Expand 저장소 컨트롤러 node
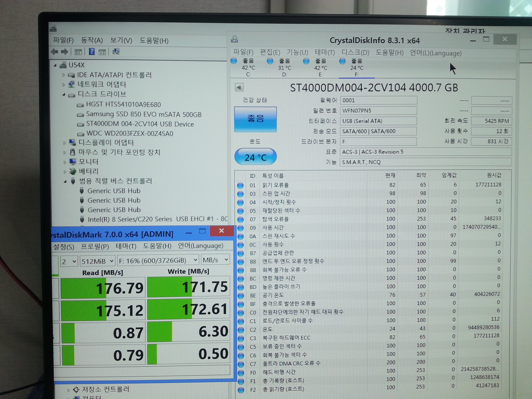Screen dimensions: 532x399 pyautogui.click(x=69, y=390)
